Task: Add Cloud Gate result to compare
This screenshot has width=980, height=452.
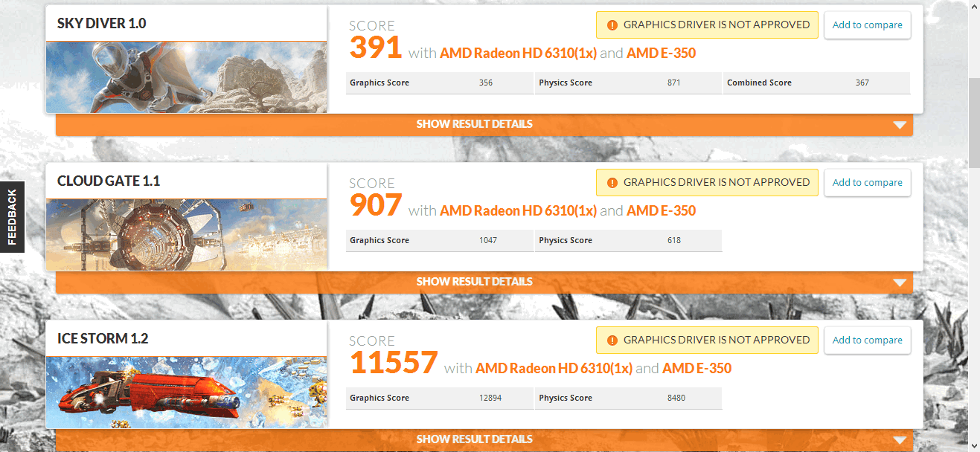Action: tap(867, 183)
